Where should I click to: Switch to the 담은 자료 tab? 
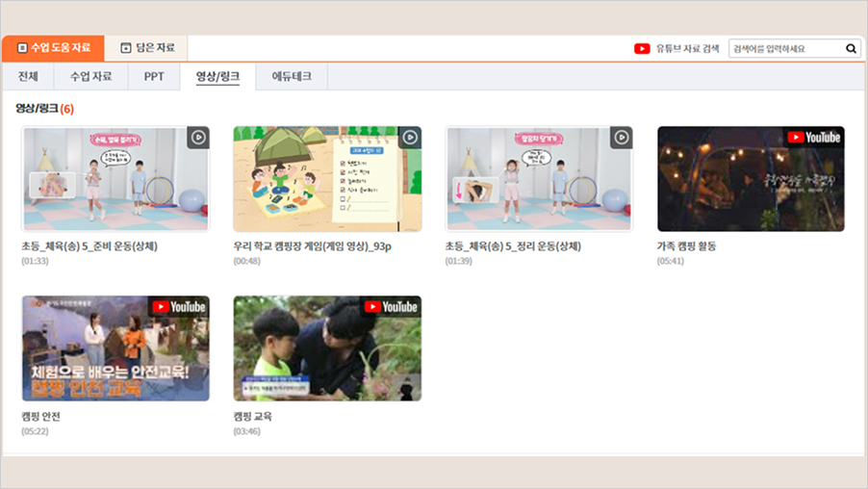[x=146, y=48]
